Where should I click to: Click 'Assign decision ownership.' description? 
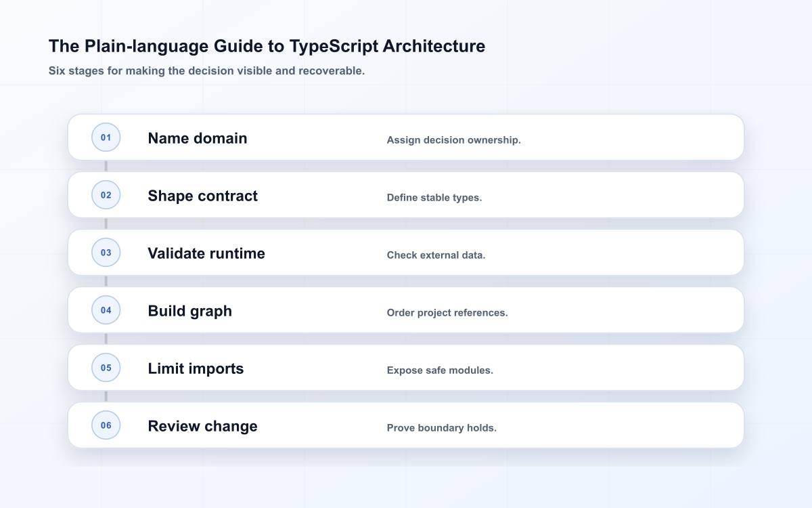pyautogui.click(x=454, y=140)
